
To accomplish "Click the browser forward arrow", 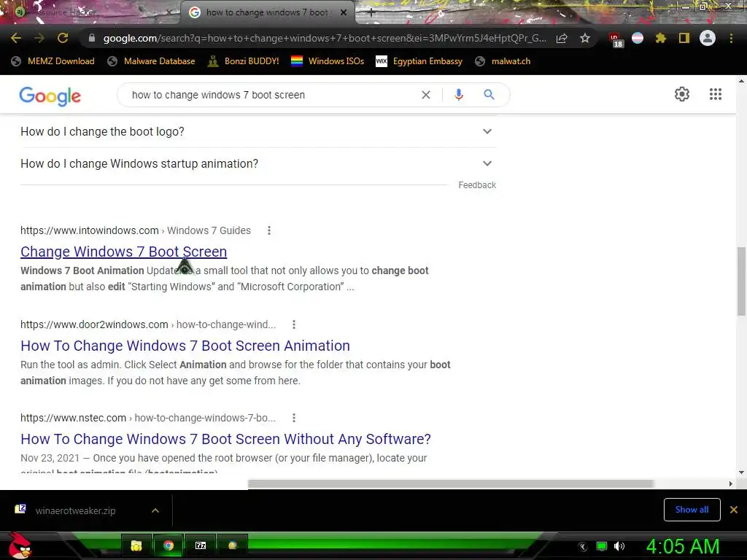I will point(39,38).
